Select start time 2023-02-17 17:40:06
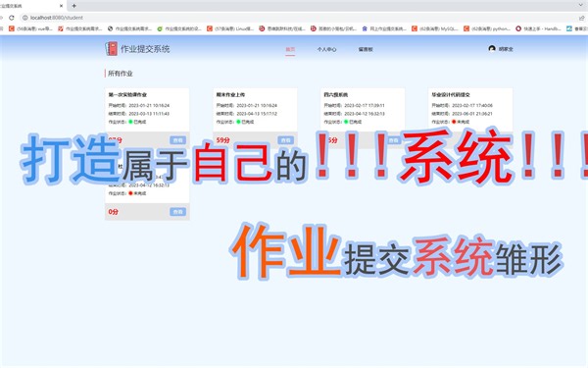 click(472, 106)
